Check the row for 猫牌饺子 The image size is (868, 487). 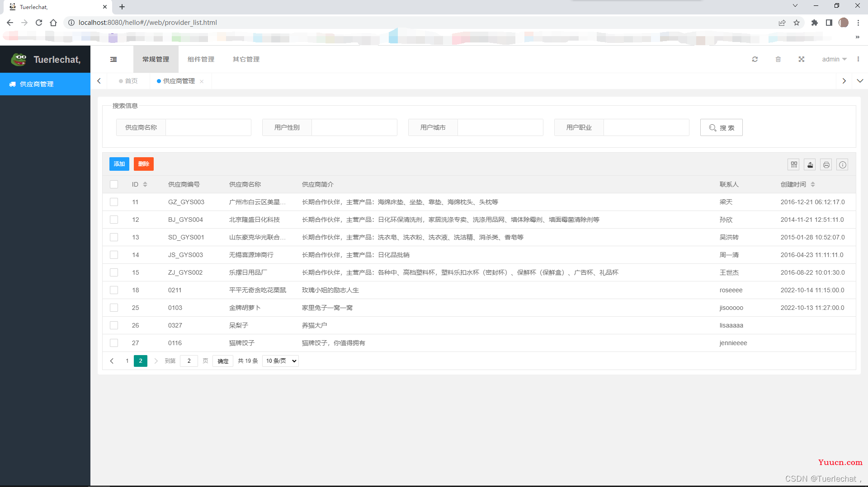[114, 343]
